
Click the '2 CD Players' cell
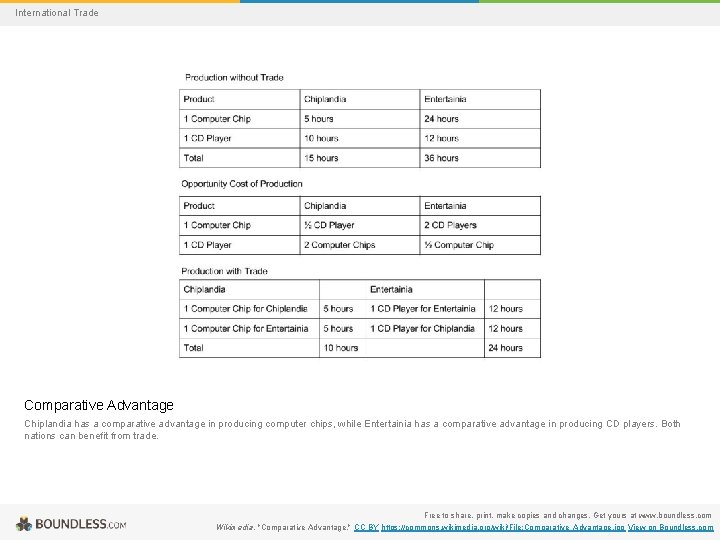click(x=480, y=225)
